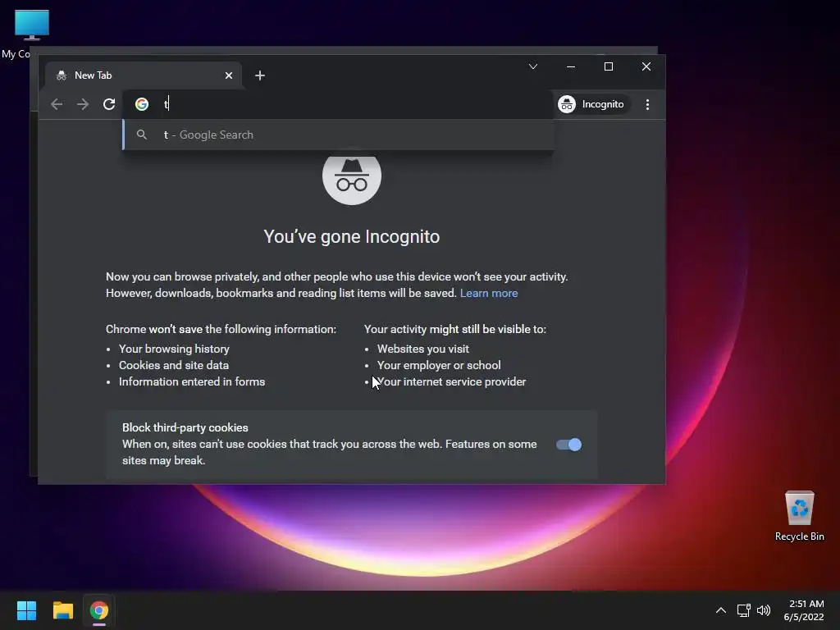Maximize the Chrome window
Screen dimensions: 840x630
coord(609,66)
